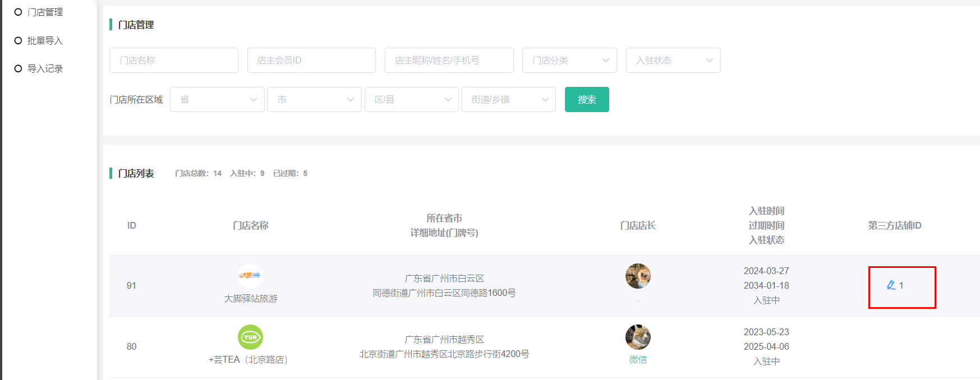980x380 pixels.
Task: Click the store manager avatar for store 91
Action: coord(638,276)
